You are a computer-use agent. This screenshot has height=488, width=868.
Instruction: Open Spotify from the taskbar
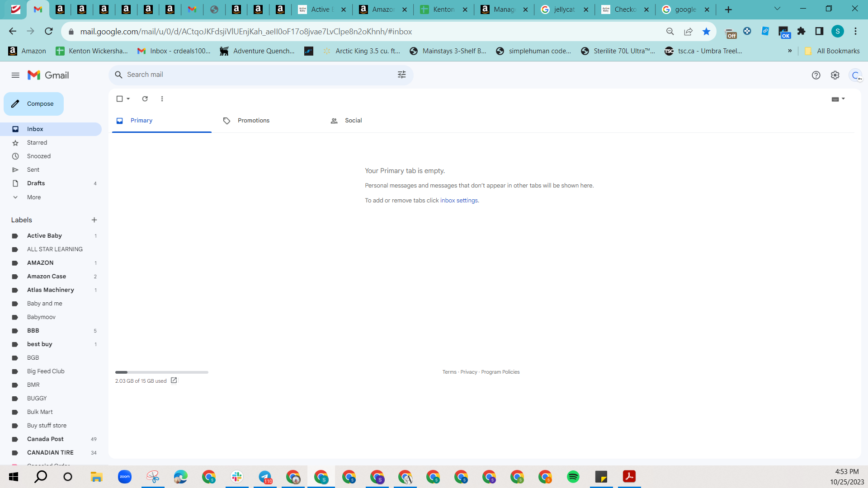pyautogui.click(x=573, y=477)
